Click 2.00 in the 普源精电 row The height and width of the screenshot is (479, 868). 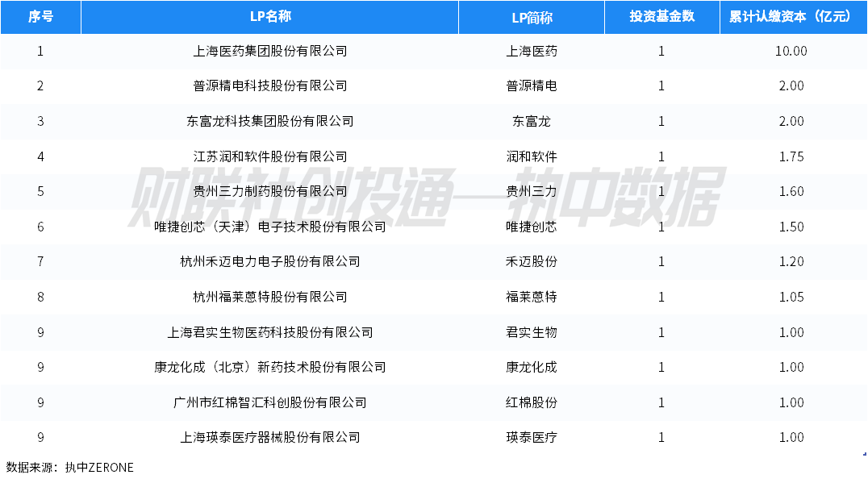pyautogui.click(x=791, y=86)
